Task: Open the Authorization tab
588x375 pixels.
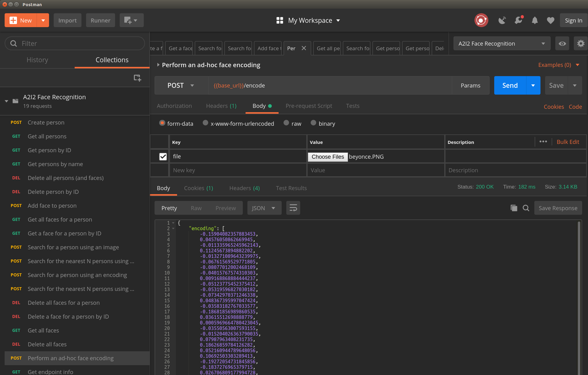Action: pos(174,106)
